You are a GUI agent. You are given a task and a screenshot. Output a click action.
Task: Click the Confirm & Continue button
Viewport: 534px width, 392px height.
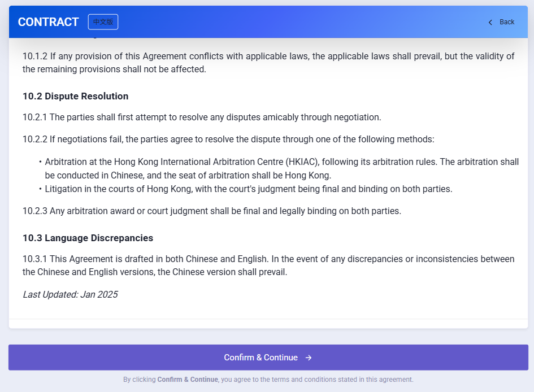pos(268,358)
